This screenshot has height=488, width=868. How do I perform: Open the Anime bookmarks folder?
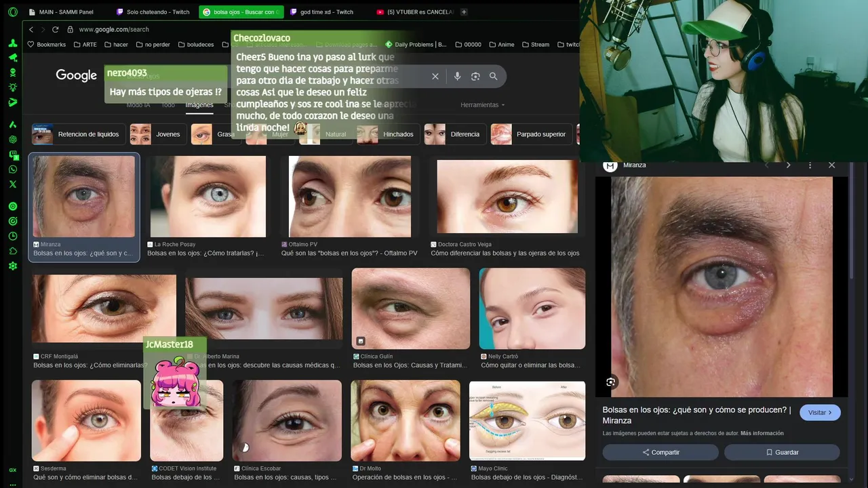(501, 45)
